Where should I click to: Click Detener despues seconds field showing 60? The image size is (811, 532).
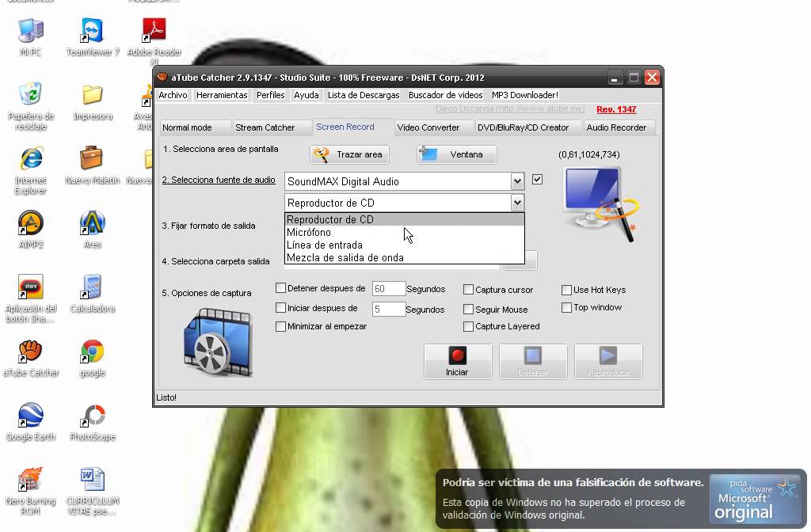click(388, 288)
